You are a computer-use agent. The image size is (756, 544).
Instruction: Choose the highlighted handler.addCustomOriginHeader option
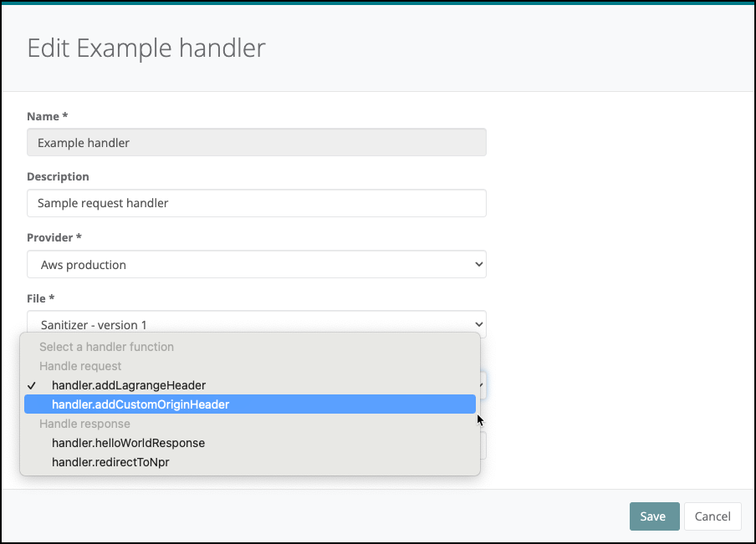140,404
